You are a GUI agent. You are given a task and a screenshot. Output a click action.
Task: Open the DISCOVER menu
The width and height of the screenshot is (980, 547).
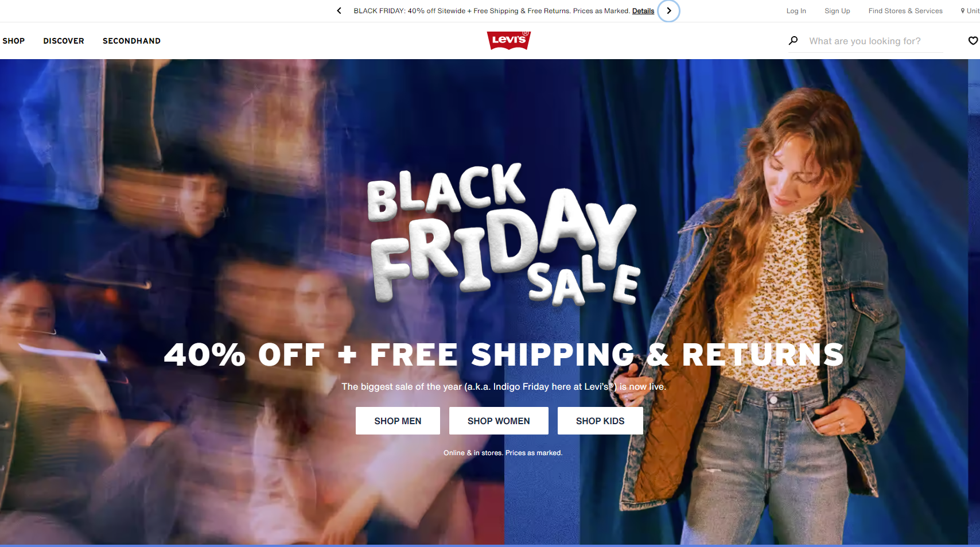64,41
